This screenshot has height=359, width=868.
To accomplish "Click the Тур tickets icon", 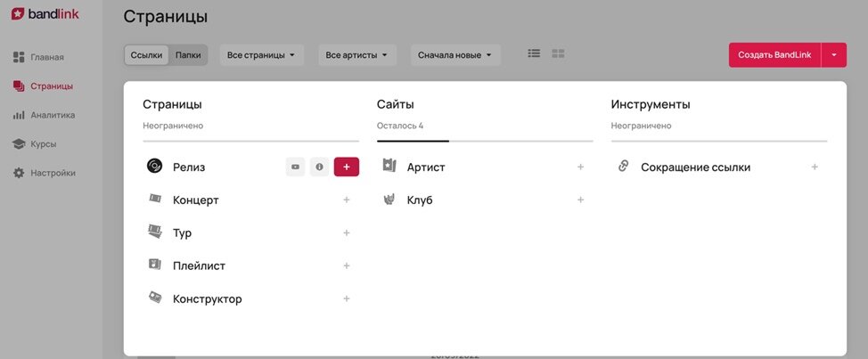I will coord(154,232).
